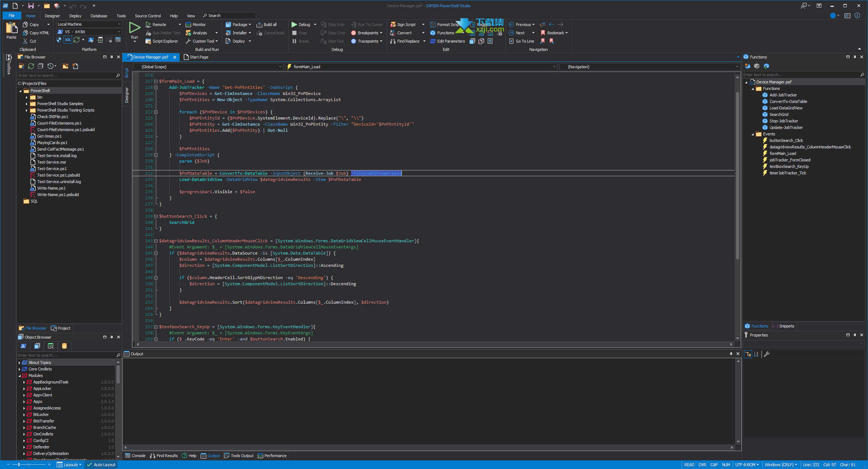Pin the Output panel

731,354
